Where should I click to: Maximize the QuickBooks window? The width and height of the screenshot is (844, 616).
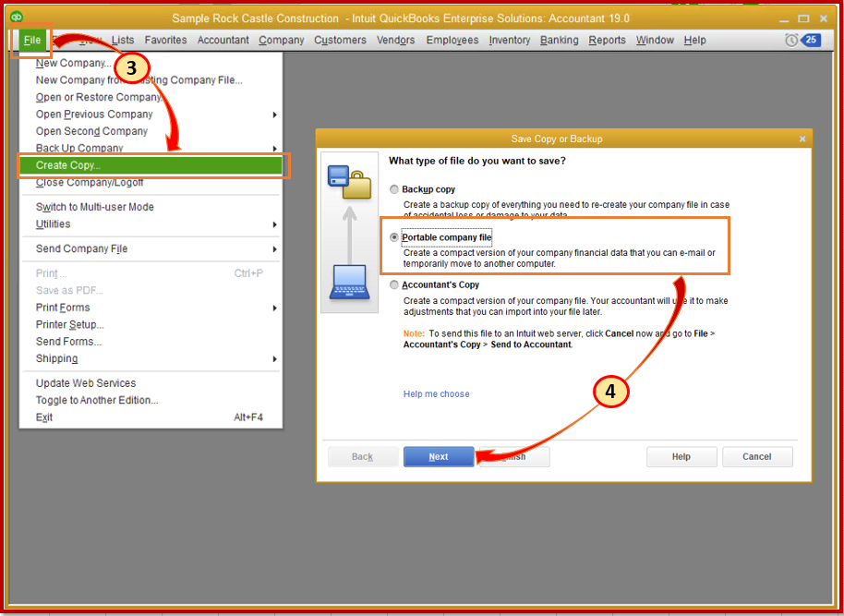point(803,18)
